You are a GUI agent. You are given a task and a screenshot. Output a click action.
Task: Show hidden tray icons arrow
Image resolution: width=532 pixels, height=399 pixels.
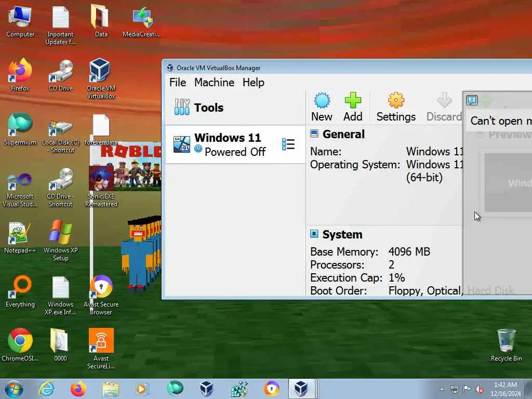pos(442,389)
